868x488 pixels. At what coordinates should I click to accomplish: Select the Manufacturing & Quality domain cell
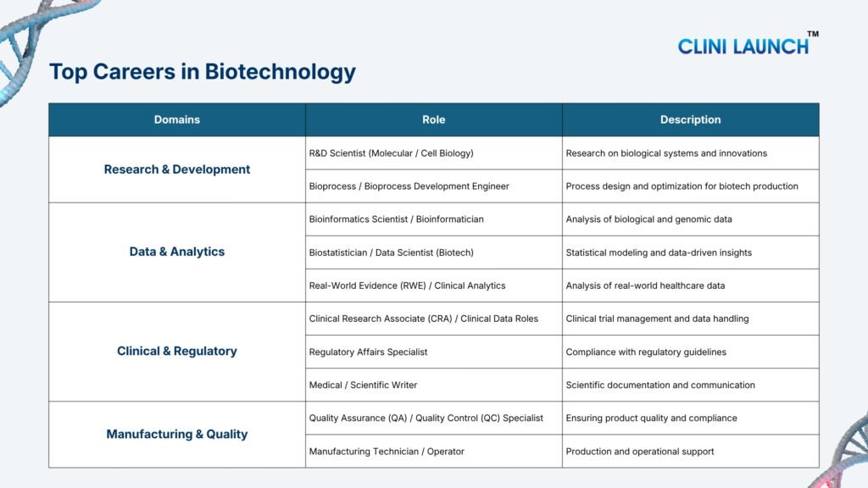point(177,434)
